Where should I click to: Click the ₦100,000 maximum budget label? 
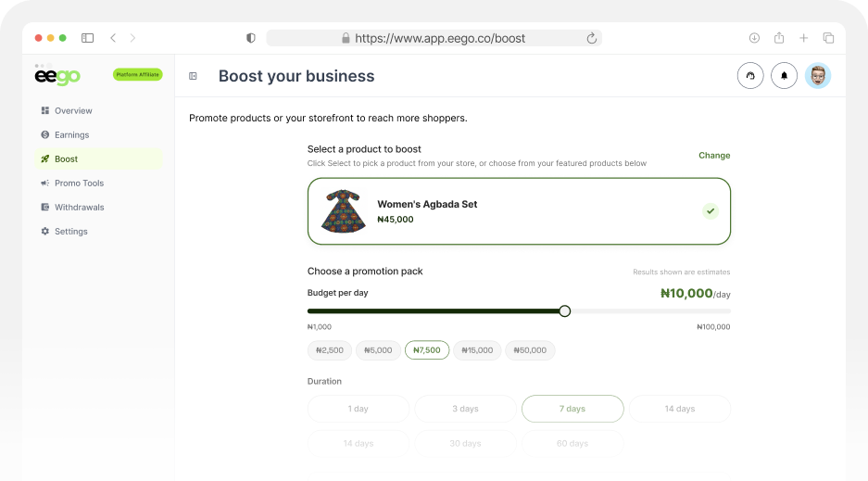(x=713, y=327)
